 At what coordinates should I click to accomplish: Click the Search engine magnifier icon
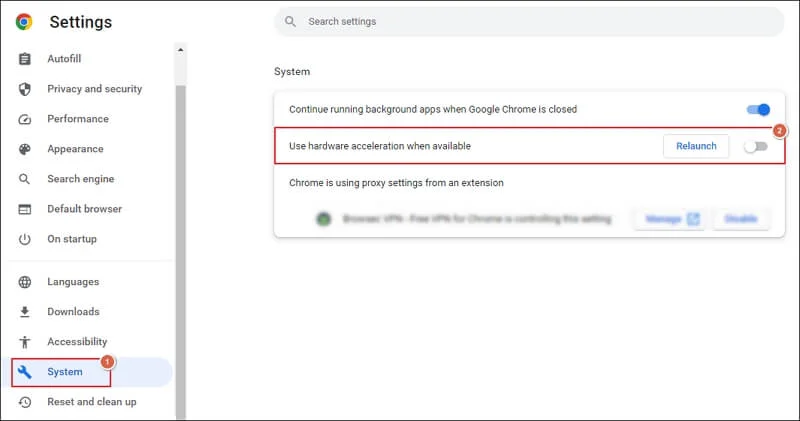(x=24, y=179)
